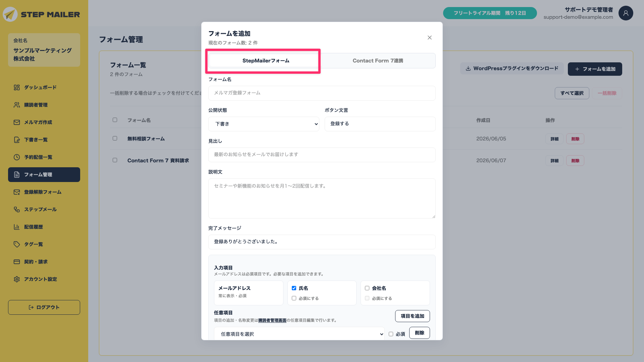Open the 任意項目を選択 dropdown
The height and width of the screenshot is (362, 644).
tap(299, 334)
